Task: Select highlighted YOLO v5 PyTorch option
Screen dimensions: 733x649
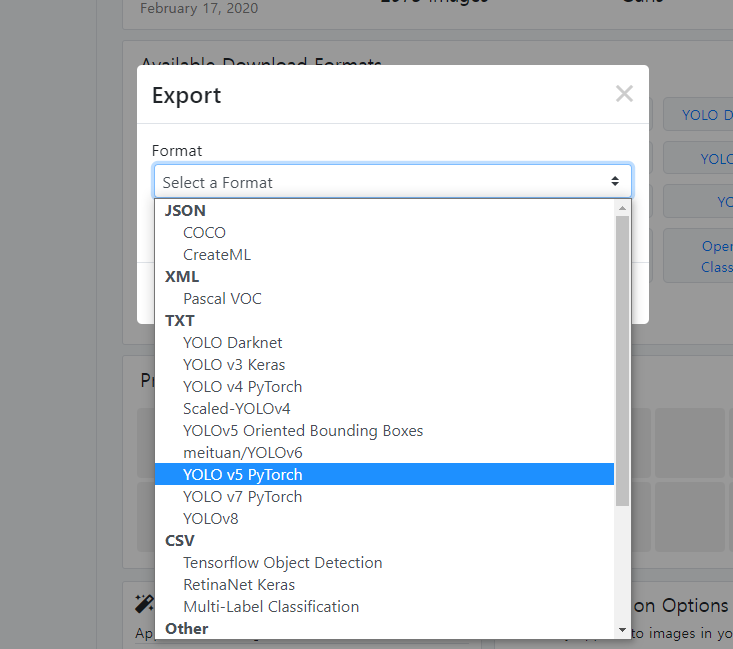Action: click(x=384, y=474)
